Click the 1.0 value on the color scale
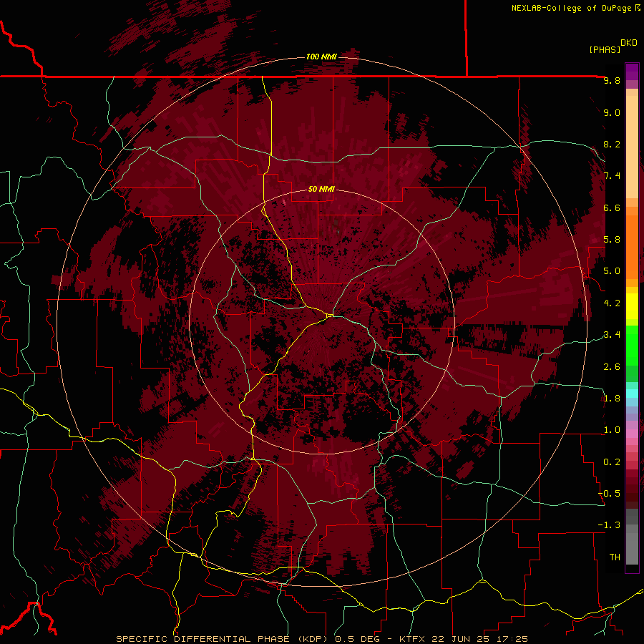Screen dimensions: 644x644 (612, 431)
